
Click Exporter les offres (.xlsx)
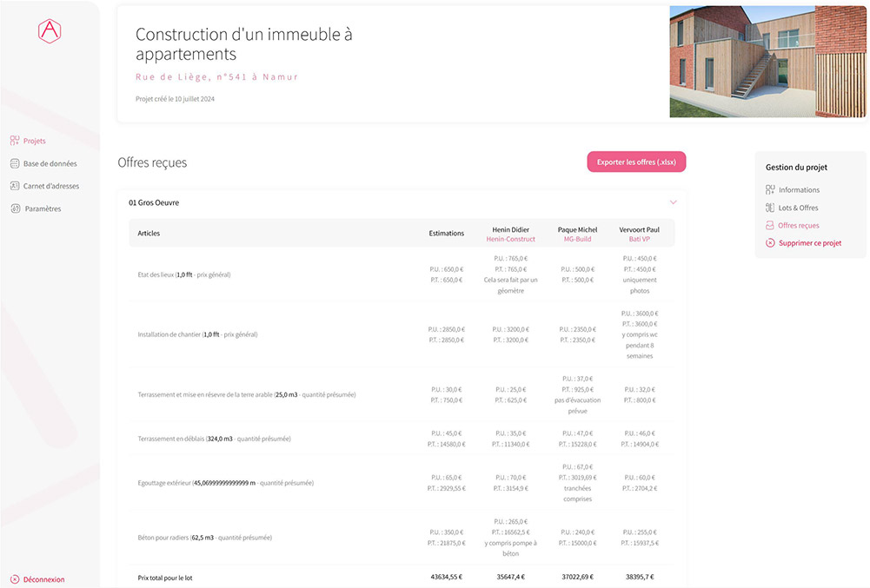(x=636, y=162)
